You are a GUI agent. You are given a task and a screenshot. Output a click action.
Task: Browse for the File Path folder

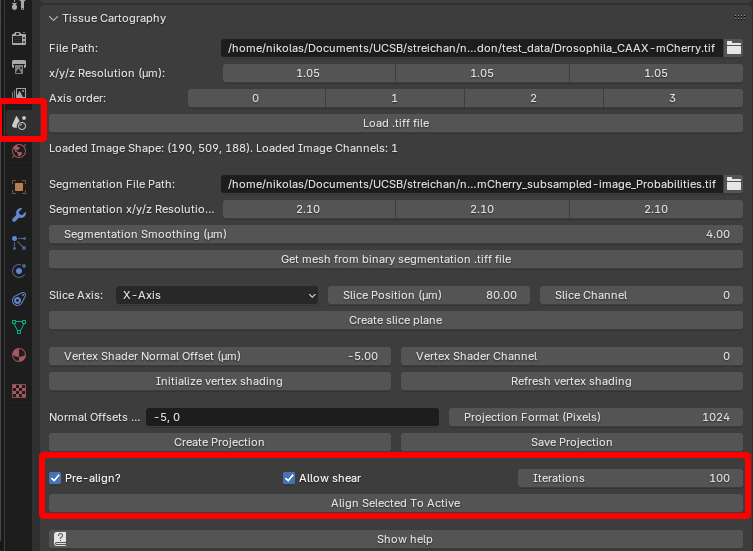pos(733,48)
